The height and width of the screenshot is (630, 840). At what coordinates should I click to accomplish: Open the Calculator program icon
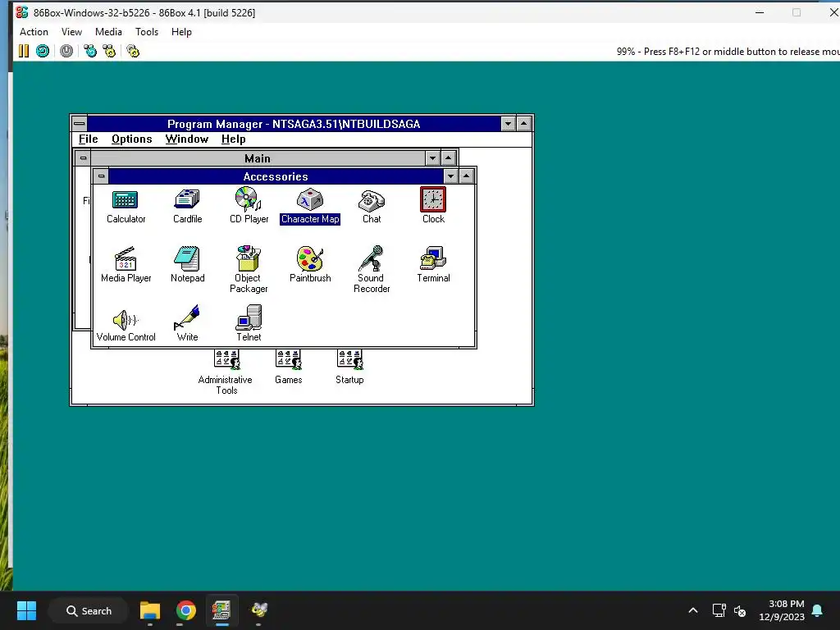pyautogui.click(x=126, y=200)
